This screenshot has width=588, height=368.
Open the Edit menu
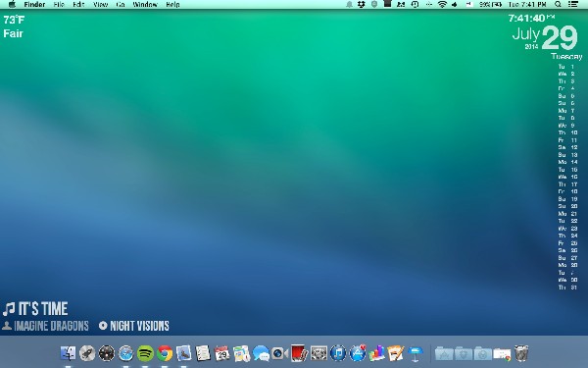coord(78,5)
